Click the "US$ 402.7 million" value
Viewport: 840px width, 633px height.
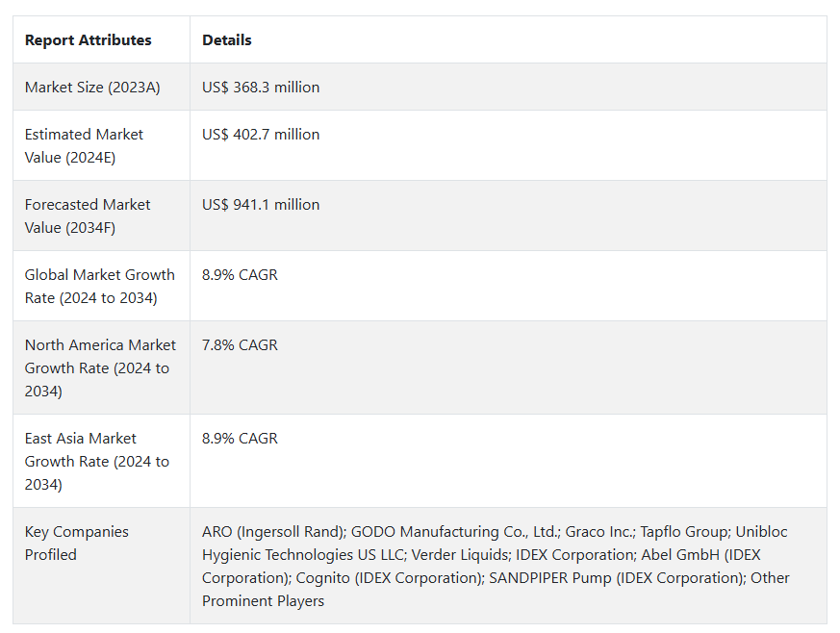coord(261,135)
